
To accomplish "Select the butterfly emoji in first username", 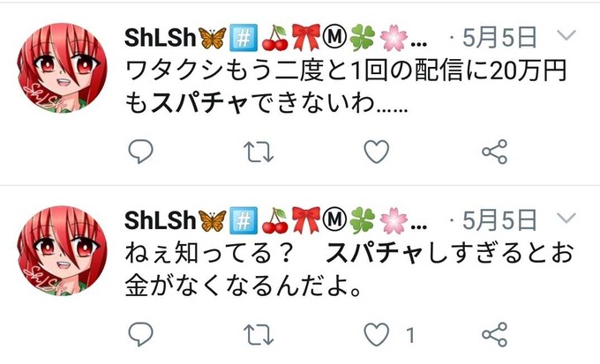I will [x=213, y=38].
